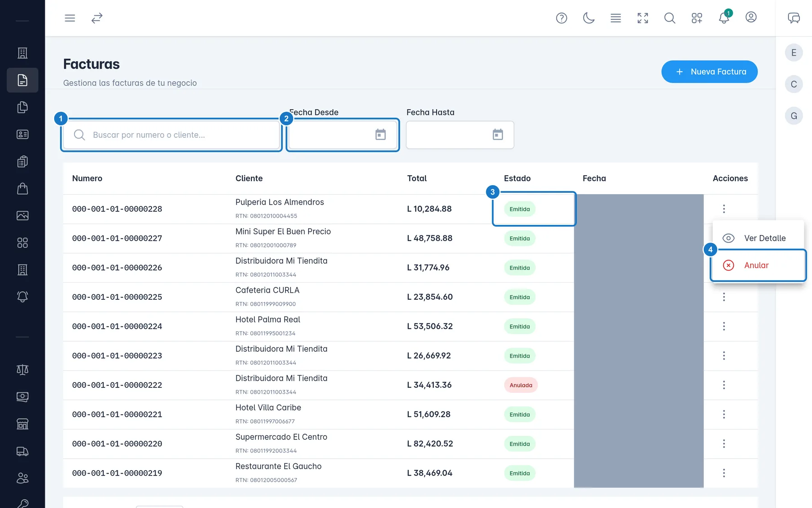Click the swap arrows icon in header

click(x=97, y=18)
